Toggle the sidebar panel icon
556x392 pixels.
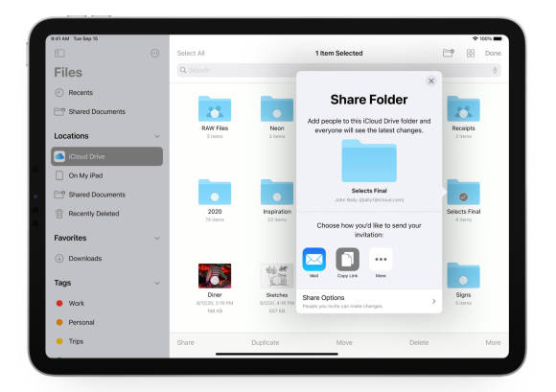point(59,53)
